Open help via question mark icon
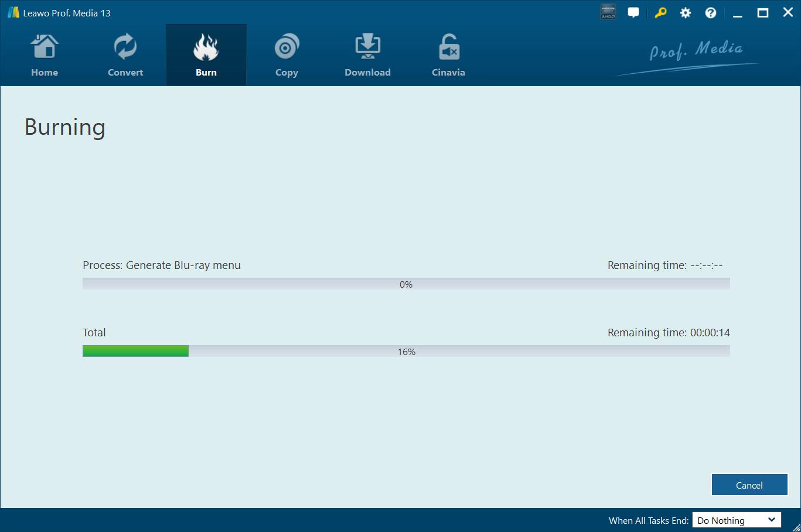Image resolution: width=801 pixels, height=532 pixels. click(x=711, y=13)
